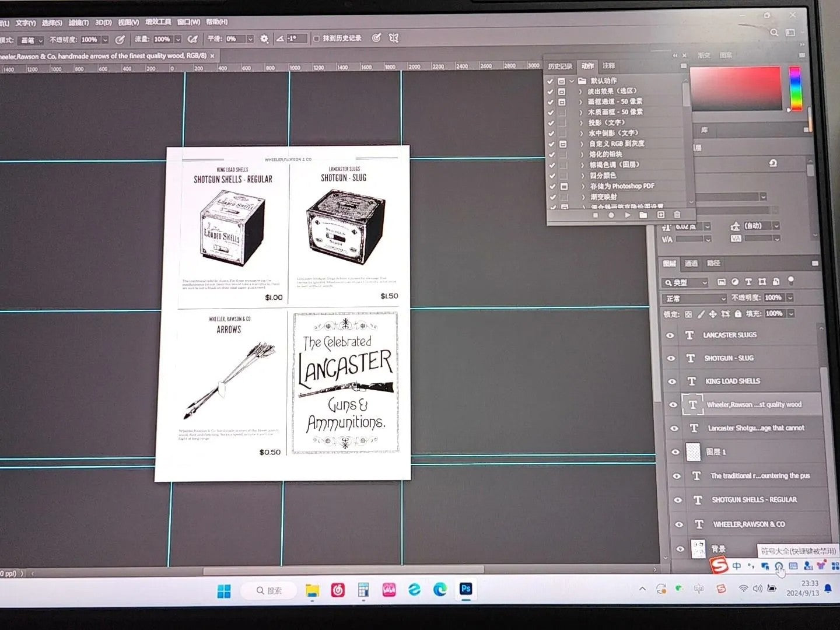840x630 pixels.
Task: Click the delete trash icon in Actions panel
Action: coord(677,215)
